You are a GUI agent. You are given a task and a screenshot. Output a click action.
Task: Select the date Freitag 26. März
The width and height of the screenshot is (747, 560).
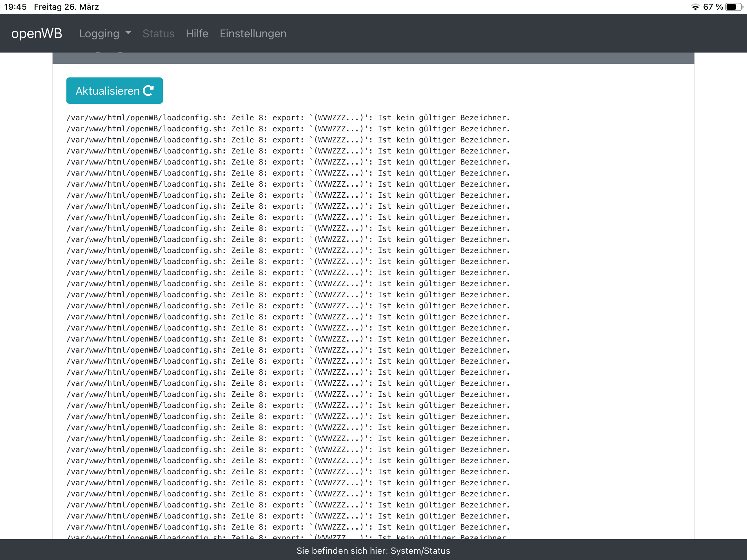click(x=66, y=6)
